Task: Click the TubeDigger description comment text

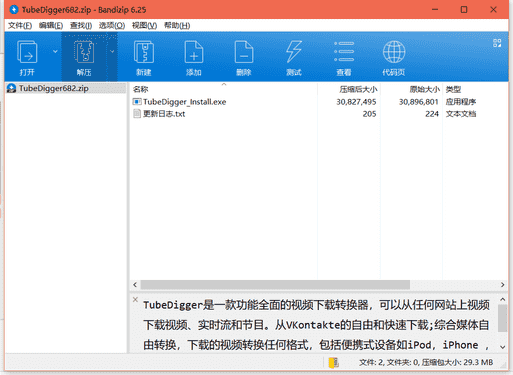Action: pos(316,325)
